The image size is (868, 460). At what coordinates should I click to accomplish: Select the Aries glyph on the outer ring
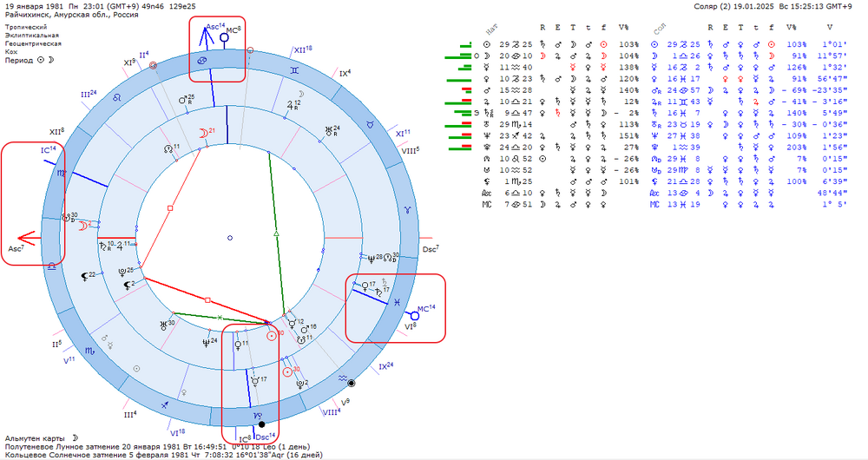408,210
